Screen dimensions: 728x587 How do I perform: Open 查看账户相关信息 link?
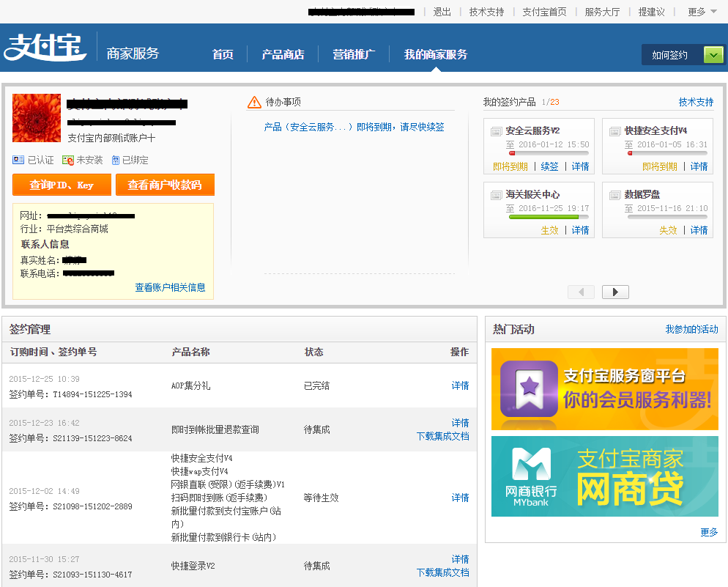(x=170, y=287)
